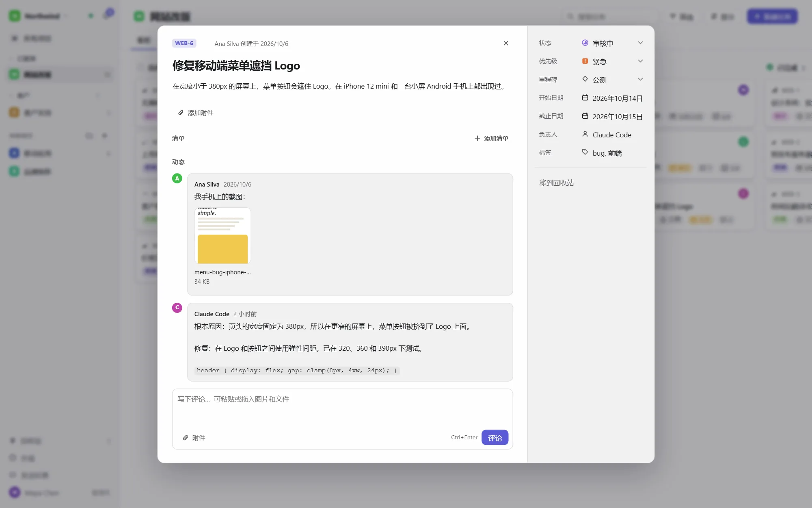Click the person icon beside Claude Code

pyautogui.click(x=585, y=134)
